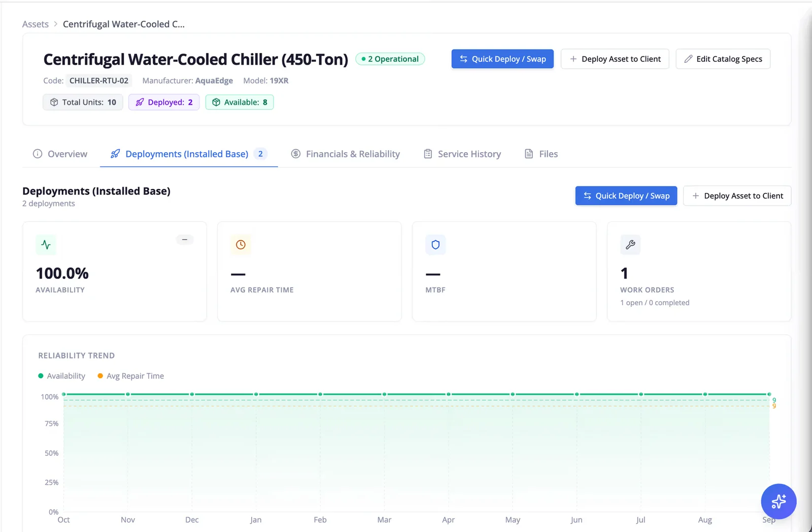Open the AI sparkle assistant floating button

[779, 502]
